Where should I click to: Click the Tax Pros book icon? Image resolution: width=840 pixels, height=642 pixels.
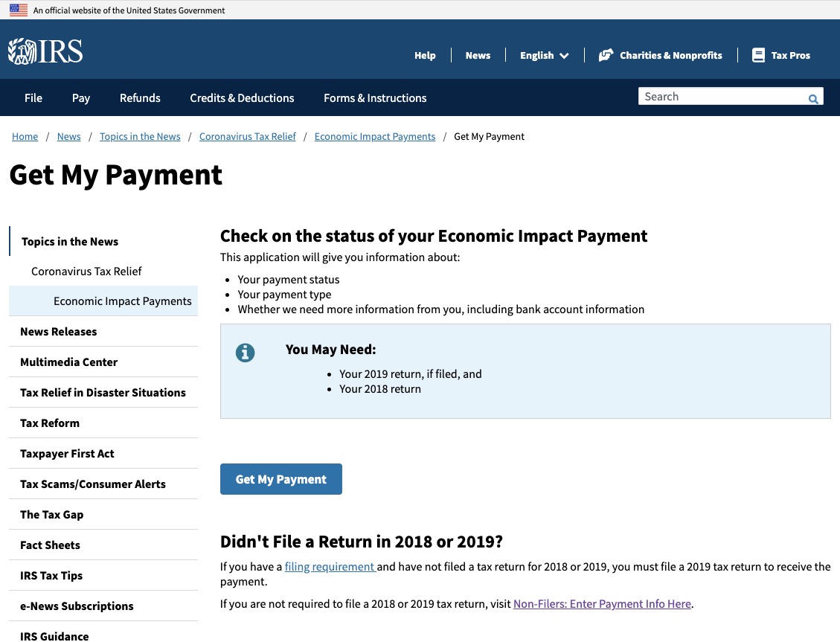pyautogui.click(x=758, y=55)
